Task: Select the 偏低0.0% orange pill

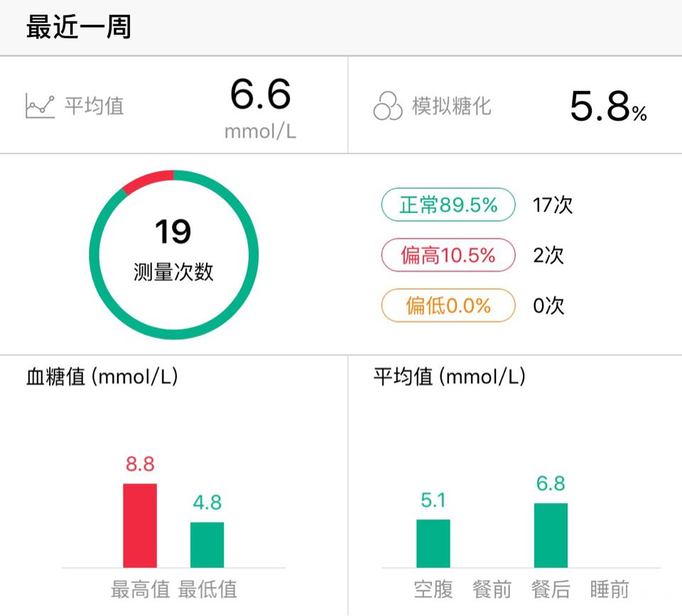Action: [448, 306]
